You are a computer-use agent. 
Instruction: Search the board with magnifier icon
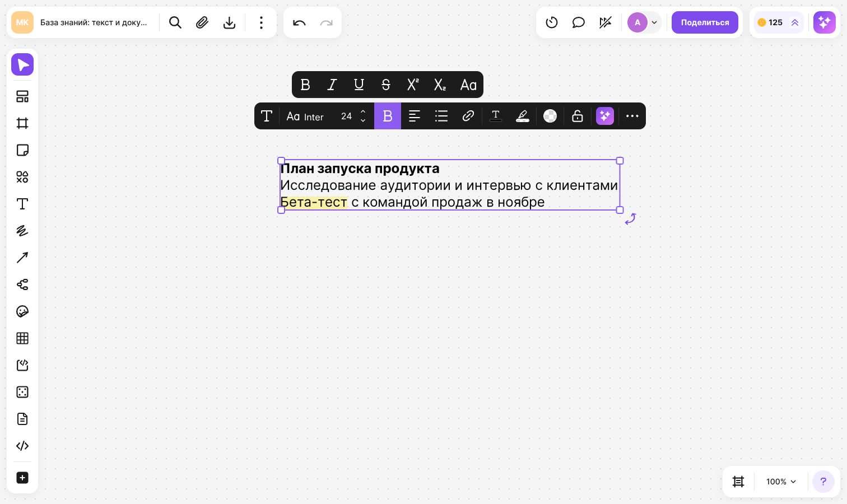coord(175,22)
